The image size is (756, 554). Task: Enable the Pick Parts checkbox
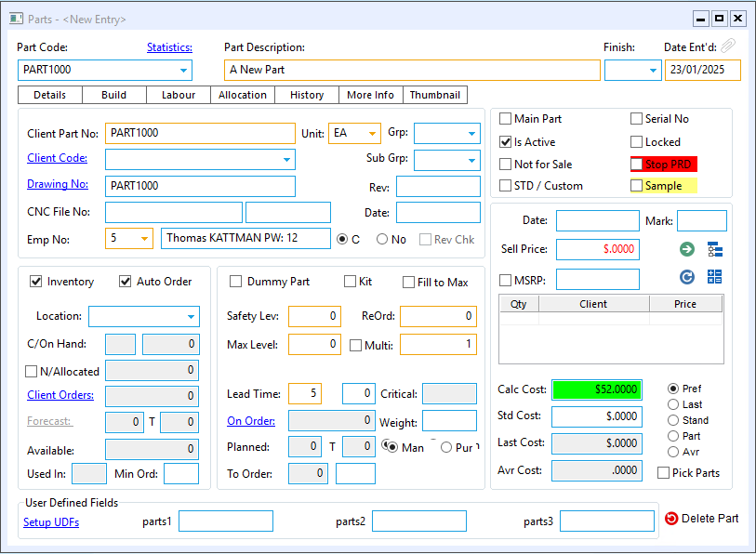point(663,472)
